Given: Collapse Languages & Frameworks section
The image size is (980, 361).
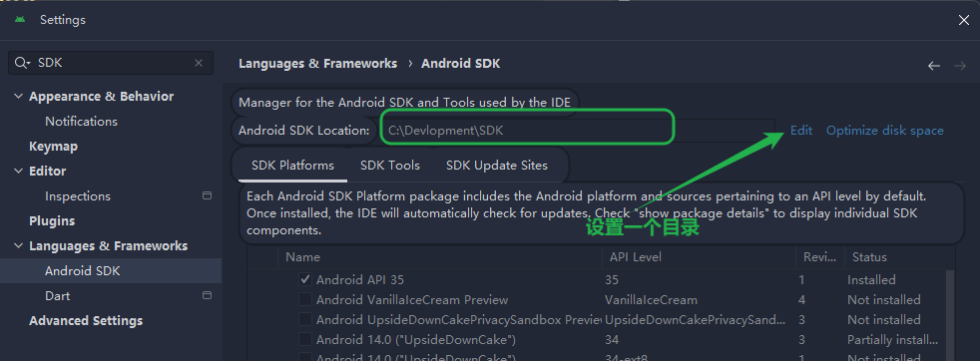Looking at the screenshot, I should tap(18, 246).
